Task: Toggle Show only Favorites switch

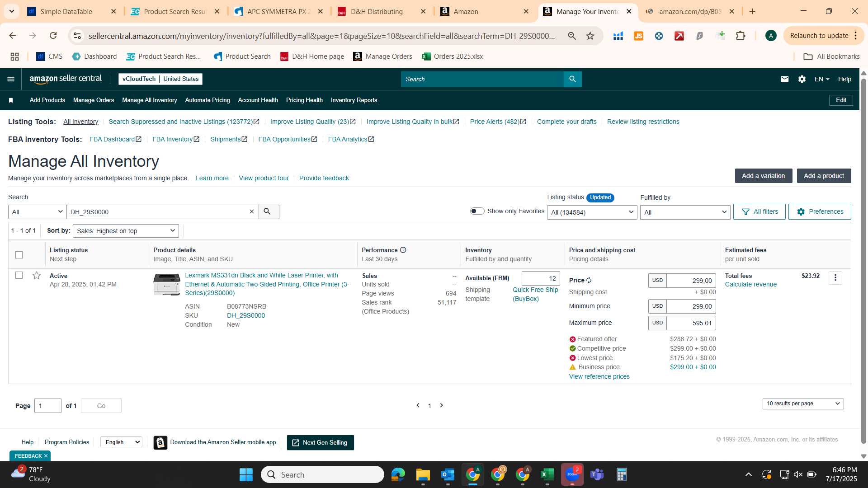Action: coord(477,211)
